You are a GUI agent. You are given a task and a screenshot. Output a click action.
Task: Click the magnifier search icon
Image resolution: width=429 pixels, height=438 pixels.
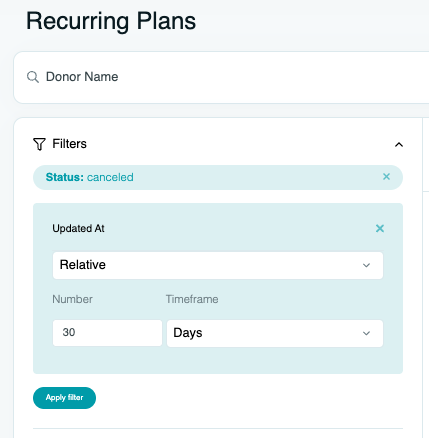pos(33,77)
